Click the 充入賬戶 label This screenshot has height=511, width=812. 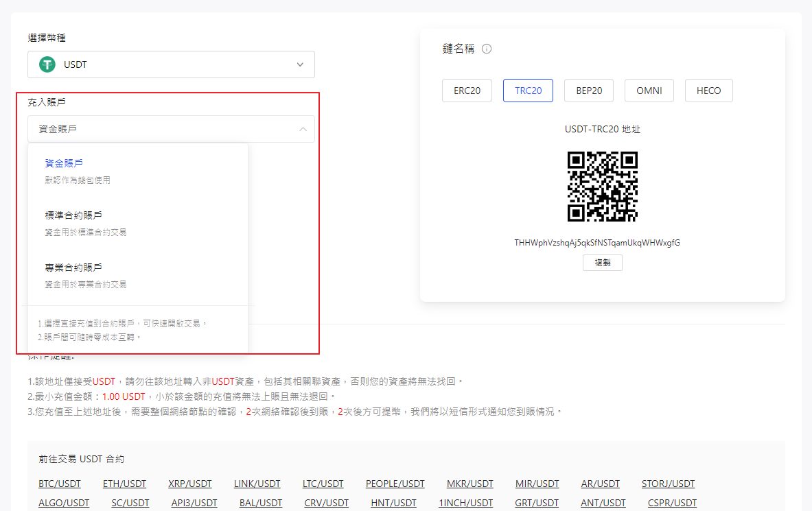(47, 102)
